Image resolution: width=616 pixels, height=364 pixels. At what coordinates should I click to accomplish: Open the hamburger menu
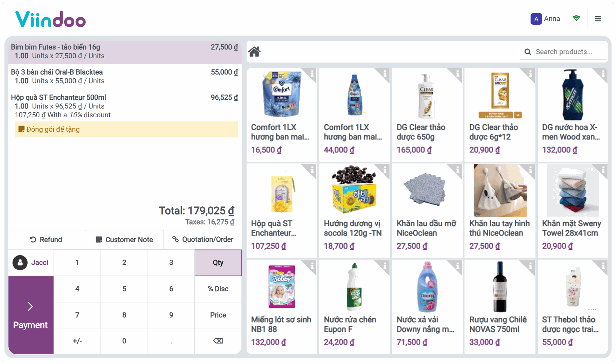tap(598, 19)
